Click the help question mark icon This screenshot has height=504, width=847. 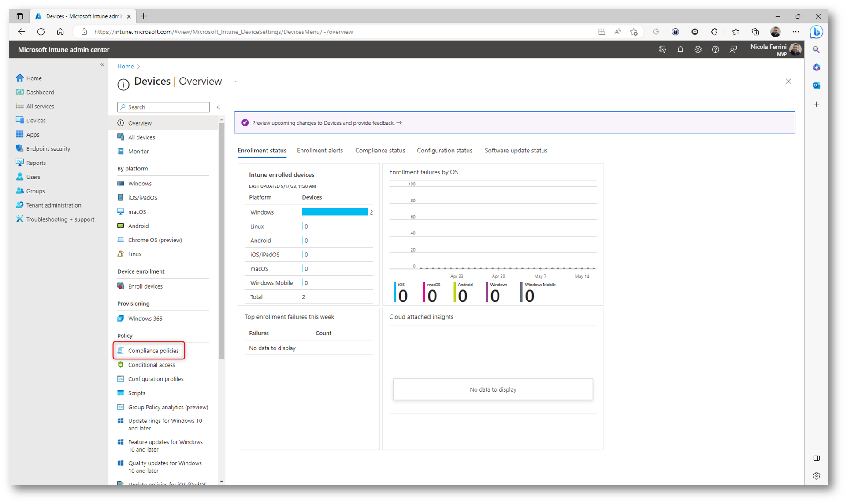715,50
